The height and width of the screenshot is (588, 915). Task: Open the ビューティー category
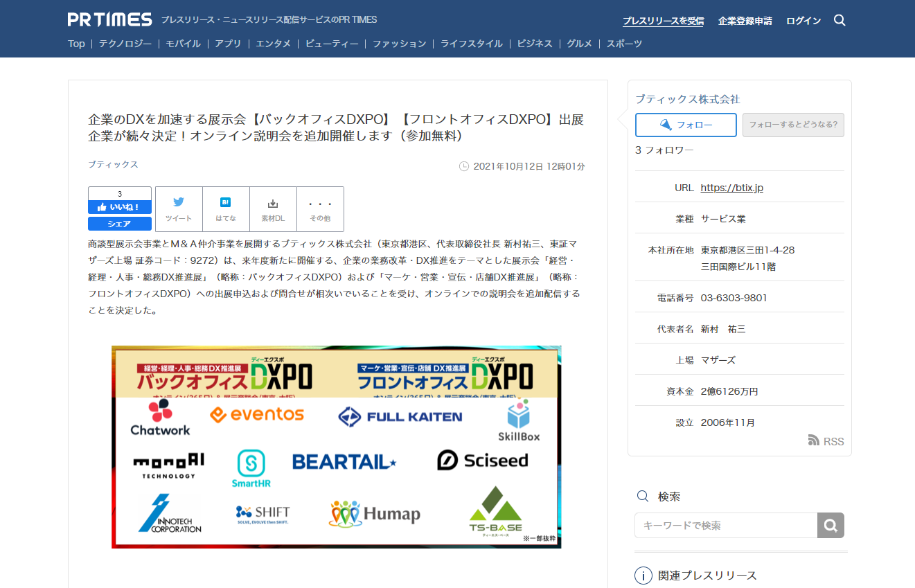(x=332, y=44)
